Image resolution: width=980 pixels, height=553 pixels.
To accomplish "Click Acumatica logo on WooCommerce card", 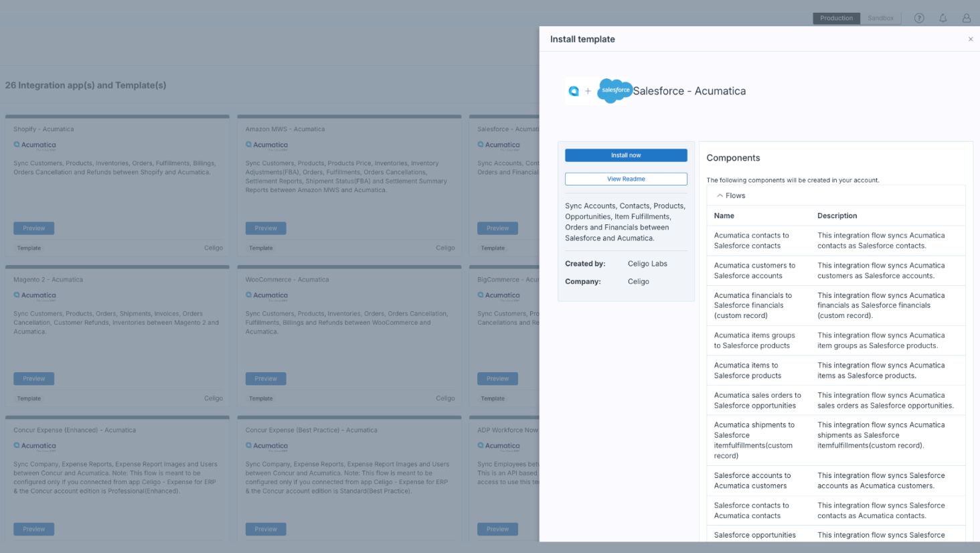I will [x=266, y=296].
